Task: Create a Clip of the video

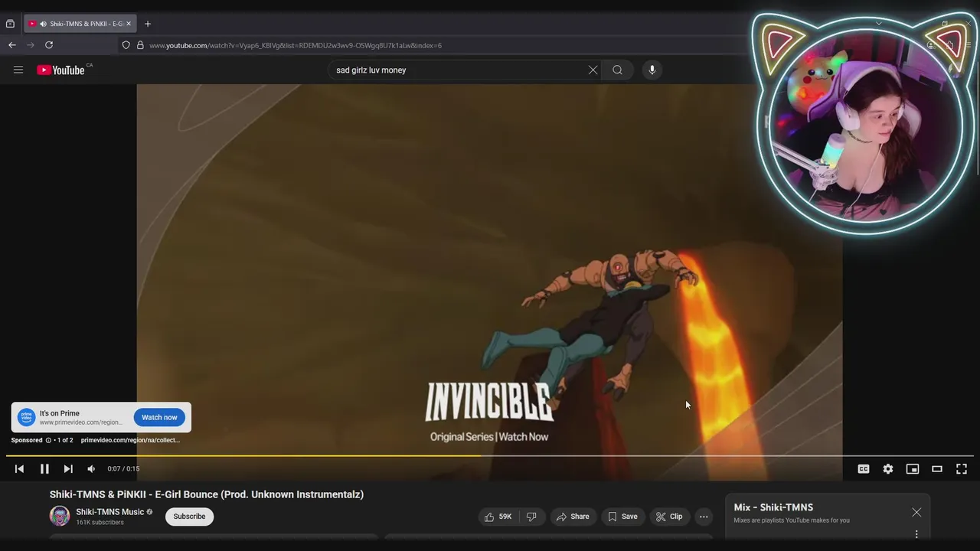Action: pyautogui.click(x=668, y=517)
